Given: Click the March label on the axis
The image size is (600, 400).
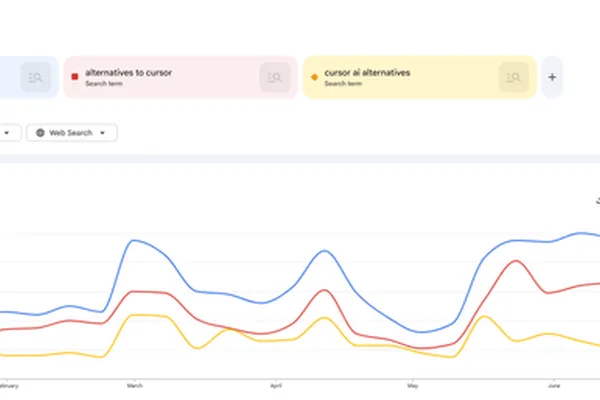Looking at the screenshot, I should click(x=135, y=385).
